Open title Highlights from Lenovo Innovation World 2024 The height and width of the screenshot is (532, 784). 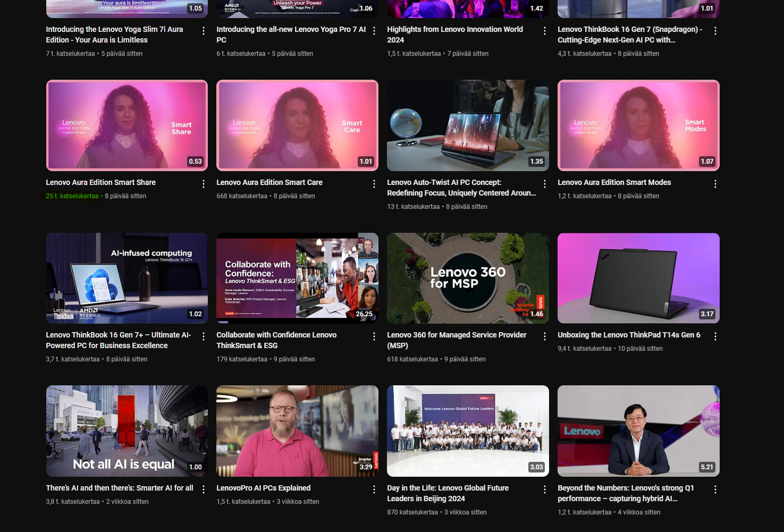(x=455, y=35)
